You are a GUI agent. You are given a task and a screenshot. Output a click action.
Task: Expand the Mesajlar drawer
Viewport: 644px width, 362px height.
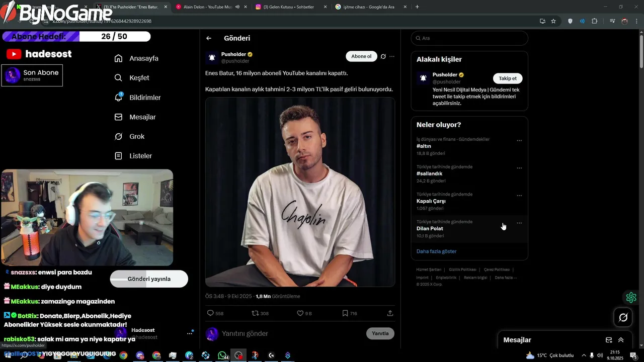[x=621, y=340]
